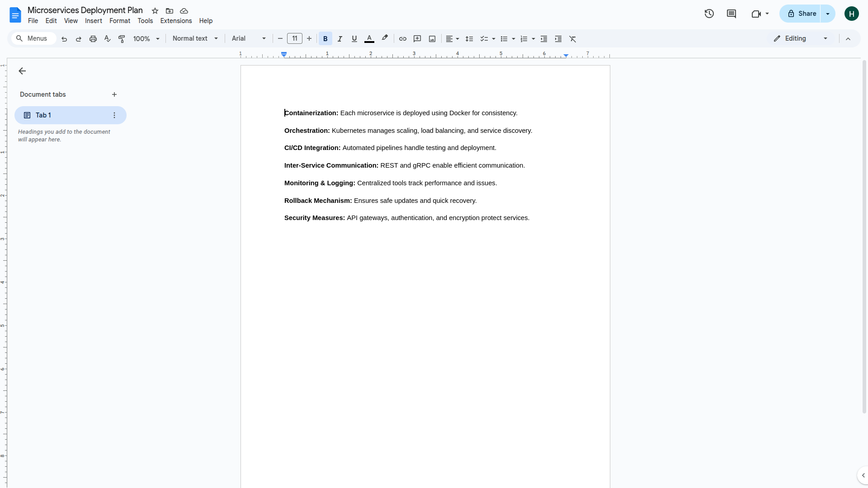Toggle bold formatting off
The width and height of the screenshot is (868, 488).
tap(325, 39)
